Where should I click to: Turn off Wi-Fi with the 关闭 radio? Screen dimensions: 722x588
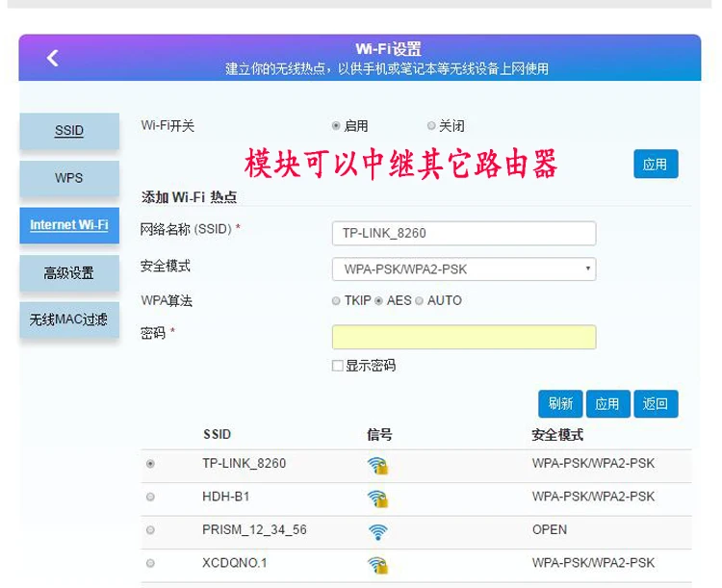point(431,126)
